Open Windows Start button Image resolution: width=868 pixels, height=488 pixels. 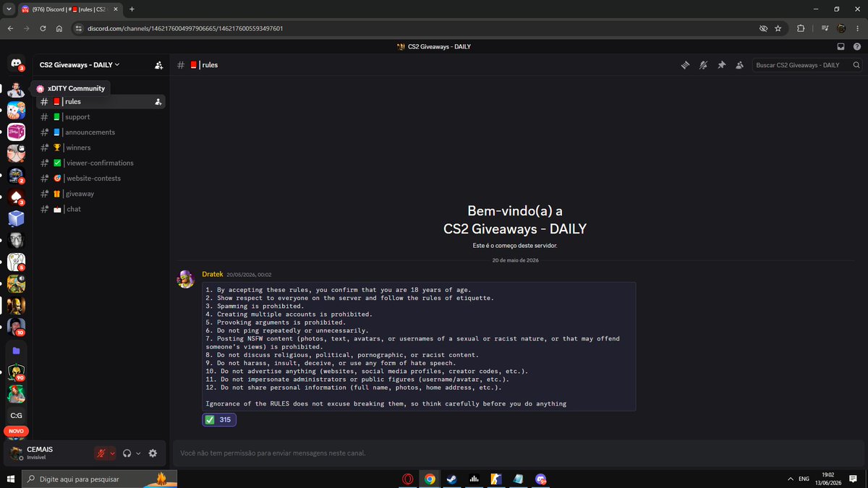[x=10, y=479]
